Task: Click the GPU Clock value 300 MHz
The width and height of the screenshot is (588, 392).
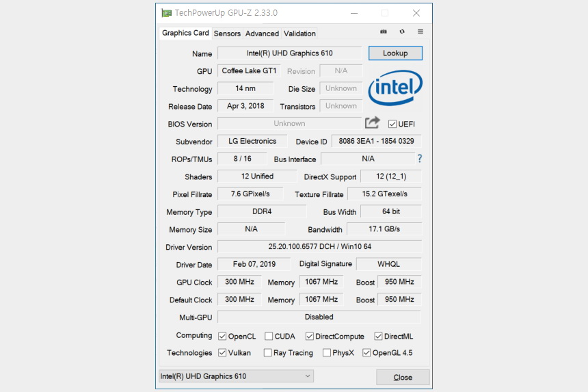Action: (x=239, y=282)
